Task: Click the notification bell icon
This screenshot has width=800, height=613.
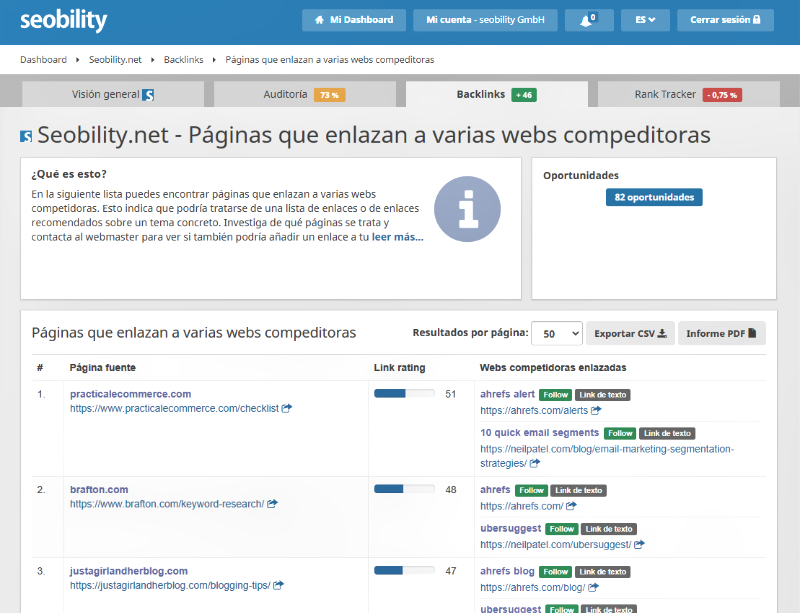Action: [589, 19]
